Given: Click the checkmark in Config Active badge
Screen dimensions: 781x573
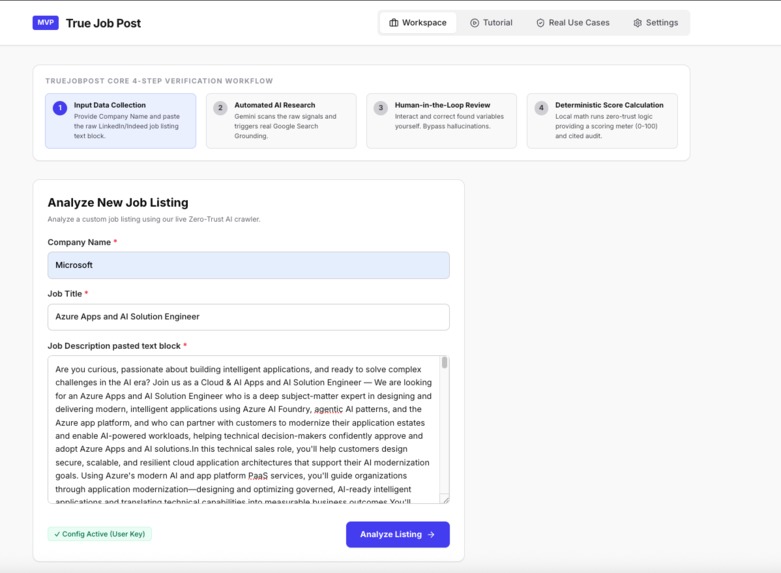Looking at the screenshot, I should click(57, 534).
